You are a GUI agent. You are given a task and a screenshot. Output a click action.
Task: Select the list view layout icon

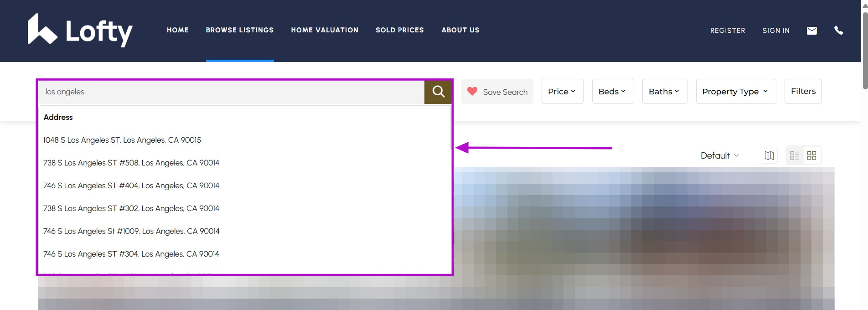point(794,155)
